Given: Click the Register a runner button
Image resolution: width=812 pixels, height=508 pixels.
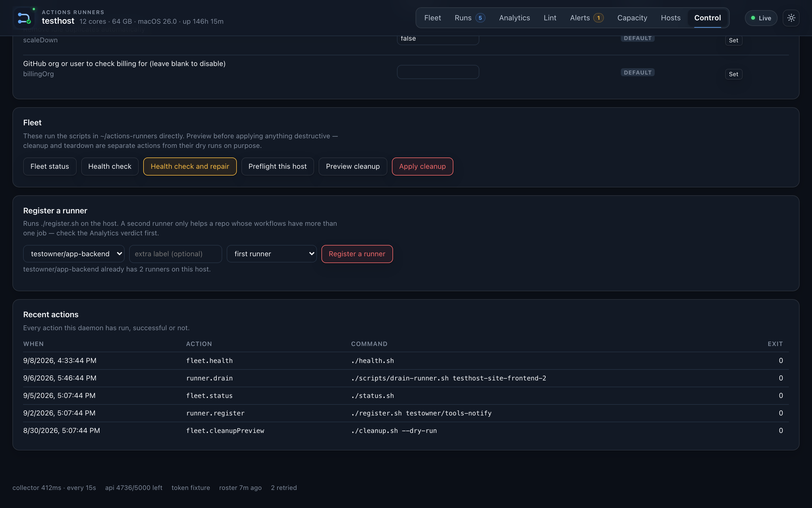Looking at the screenshot, I should pos(357,254).
